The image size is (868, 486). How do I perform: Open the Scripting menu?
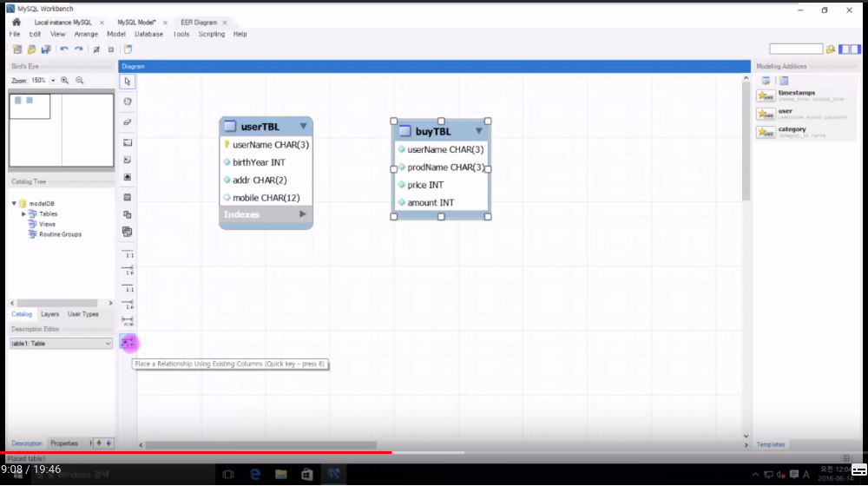(x=212, y=35)
